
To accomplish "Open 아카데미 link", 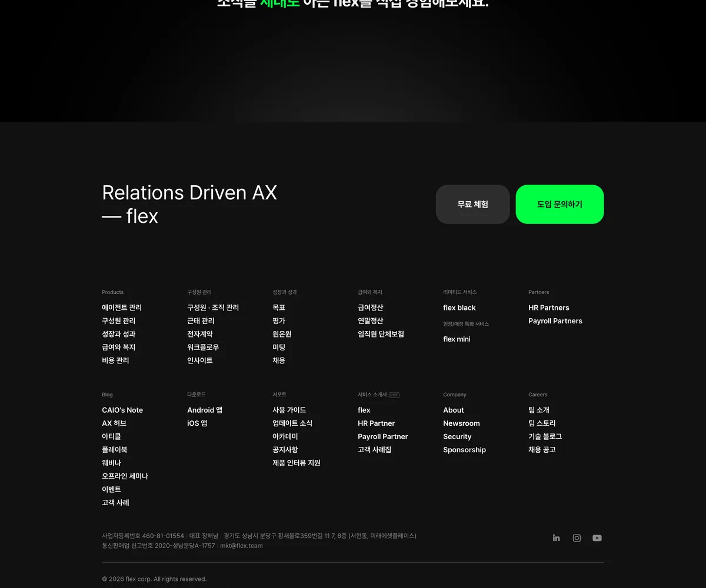I will pos(285,437).
